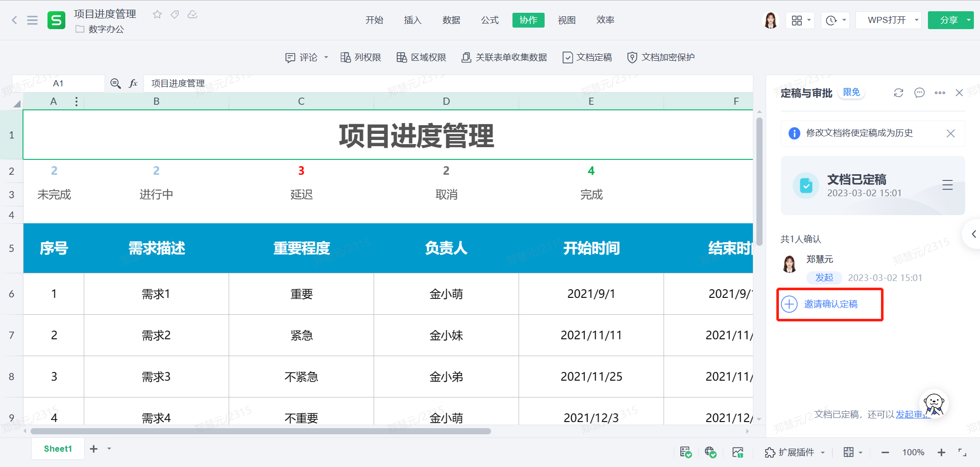Click the 区域权限 toolbar item
Screen dimensions: 980x467
pyautogui.click(x=422, y=57)
